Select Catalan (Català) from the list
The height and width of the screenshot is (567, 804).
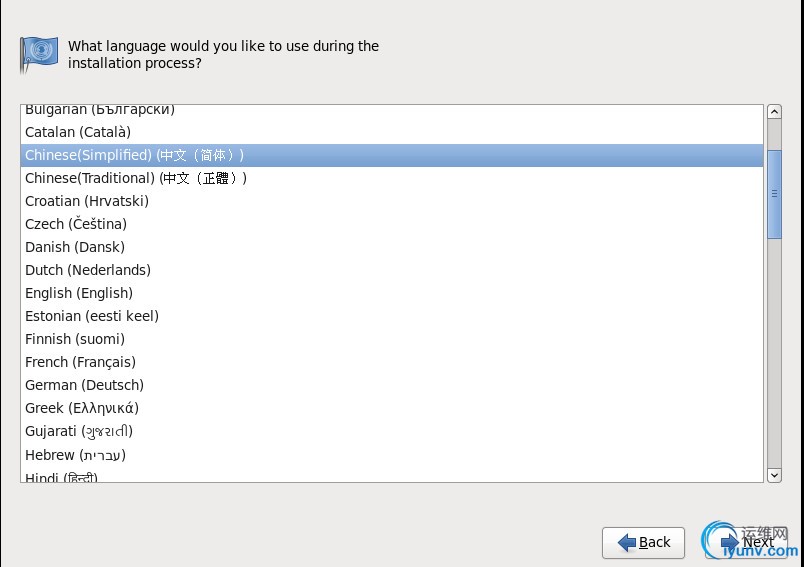coord(78,132)
